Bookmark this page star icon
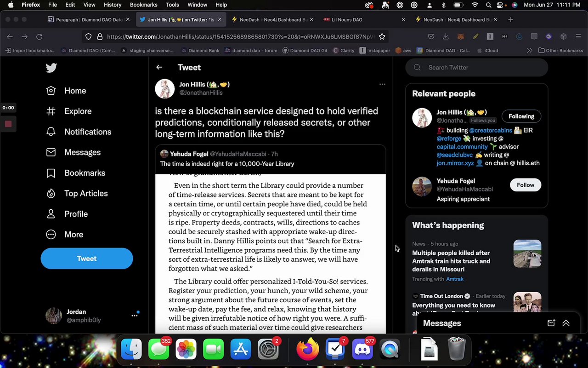 382,37
